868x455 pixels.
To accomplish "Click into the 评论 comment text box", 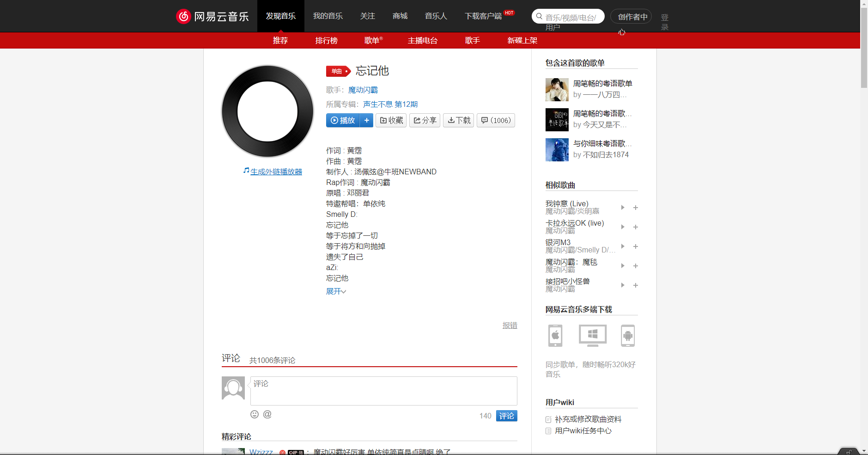I will (384, 391).
